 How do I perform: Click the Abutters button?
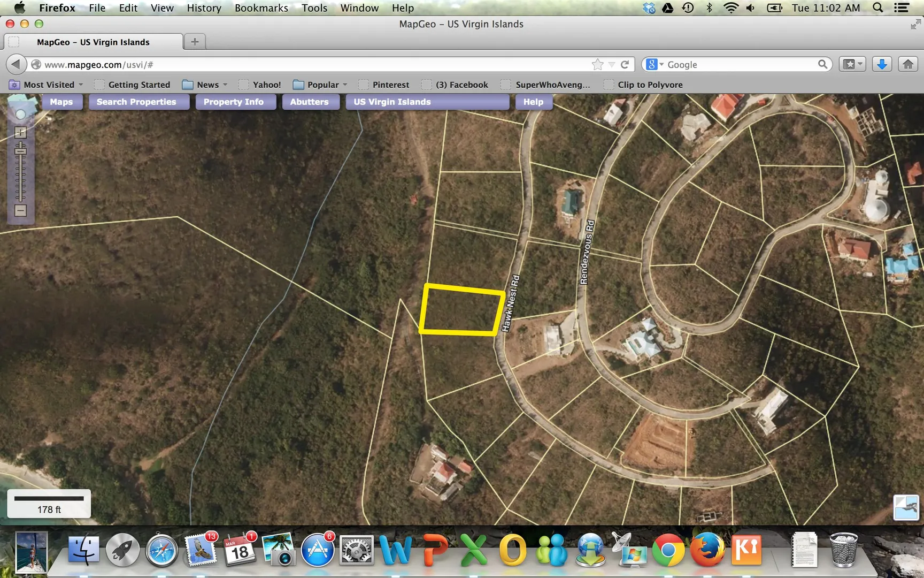point(310,102)
